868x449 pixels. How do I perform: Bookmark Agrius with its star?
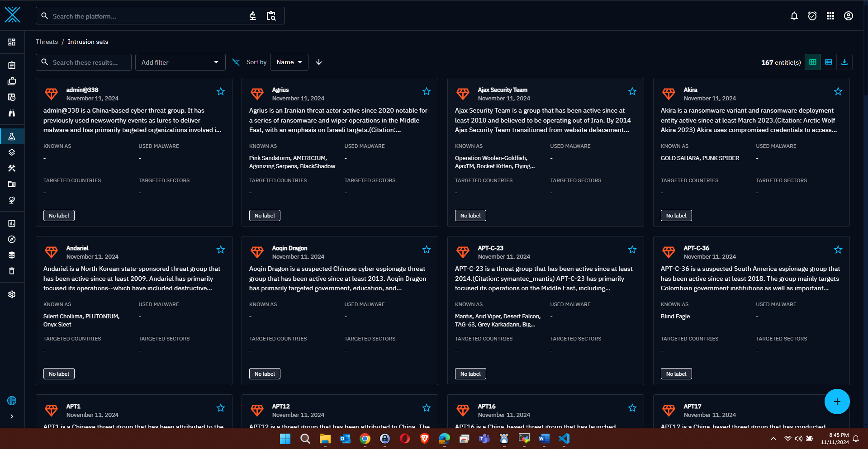(427, 91)
